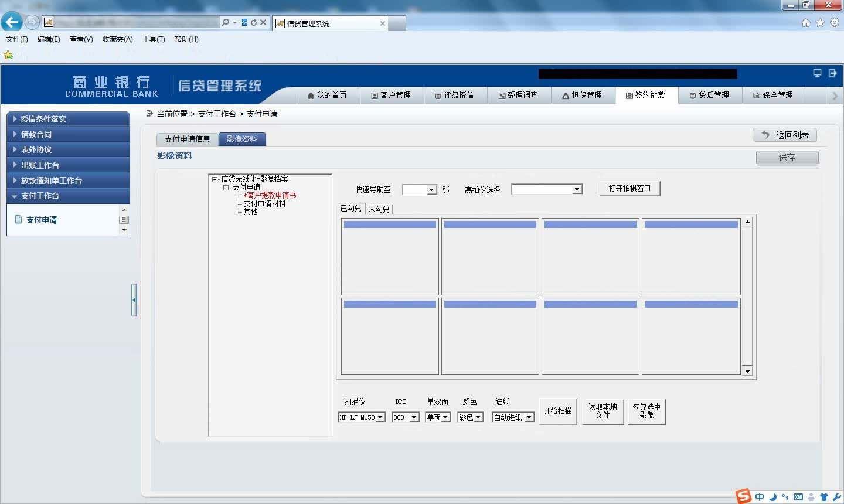
Task: Click the 勾兑选中影像 button
Action: point(646,411)
